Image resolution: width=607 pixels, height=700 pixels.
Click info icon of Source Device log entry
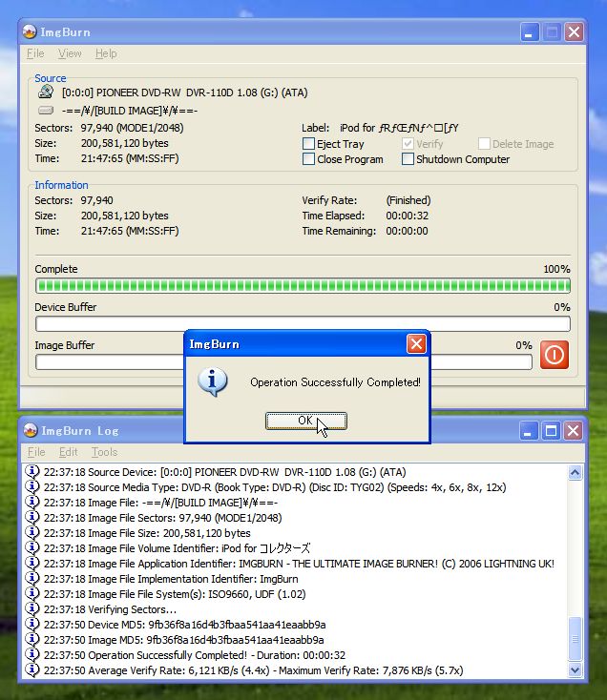32,471
